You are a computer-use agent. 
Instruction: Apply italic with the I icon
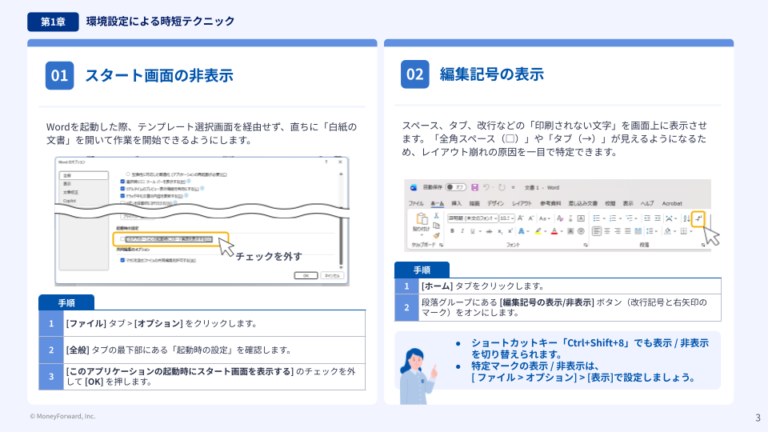click(x=462, y=231)
